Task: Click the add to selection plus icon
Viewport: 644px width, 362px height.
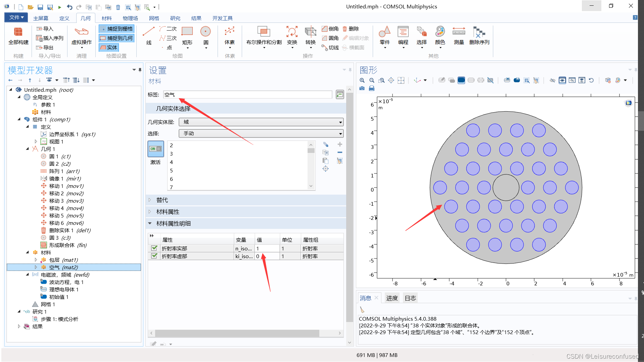Action: pyautogui.click(x=340, y=144)
